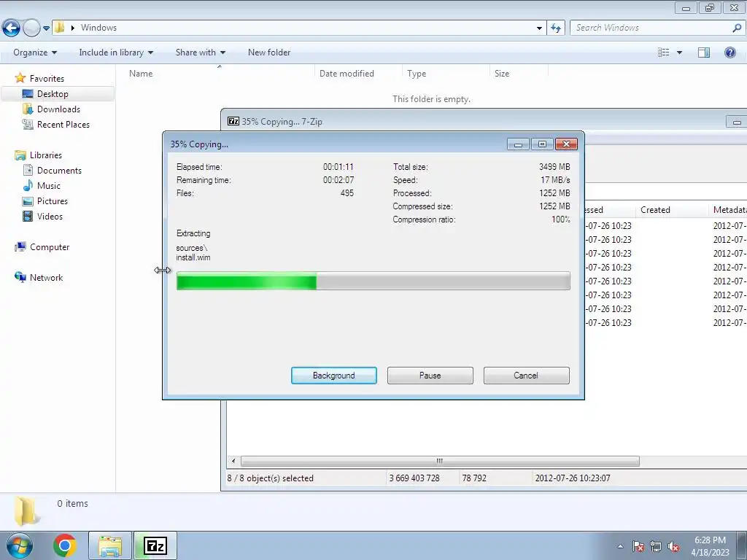Click 7-Zip horizontal scrollbar thumb
Screen dimensions: 747x560
pos(440,461)
